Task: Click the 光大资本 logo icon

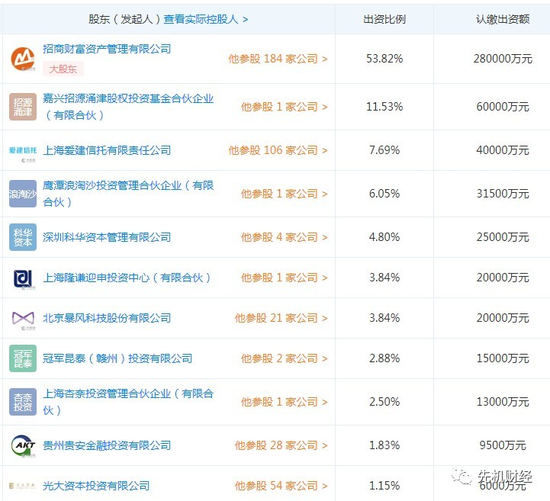Action: pyautogui.click(x=22, y=486)
